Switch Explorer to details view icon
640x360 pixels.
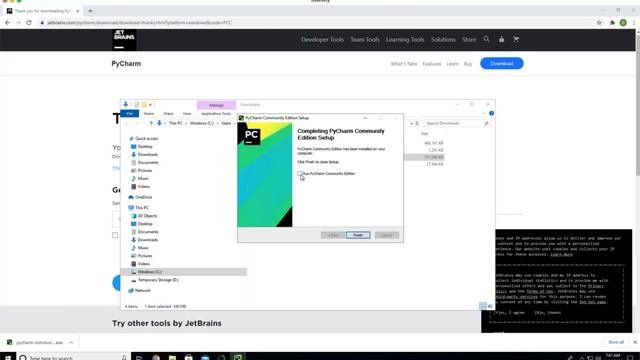coord(483,306)
